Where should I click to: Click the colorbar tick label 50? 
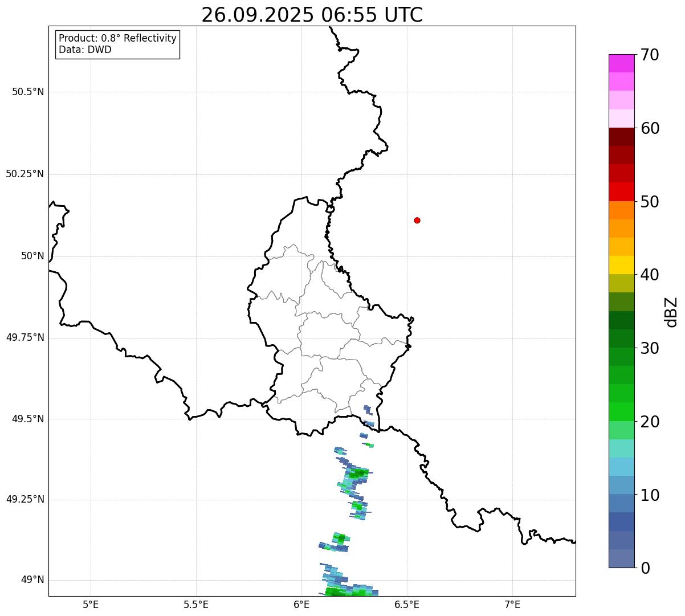650,202
